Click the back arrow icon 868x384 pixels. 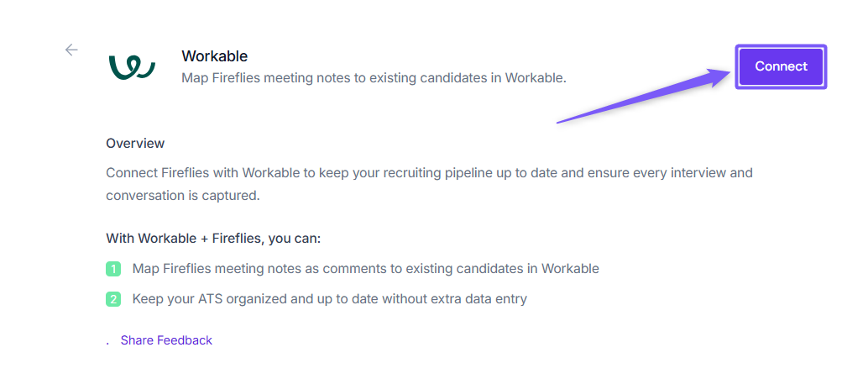(71, 50)
